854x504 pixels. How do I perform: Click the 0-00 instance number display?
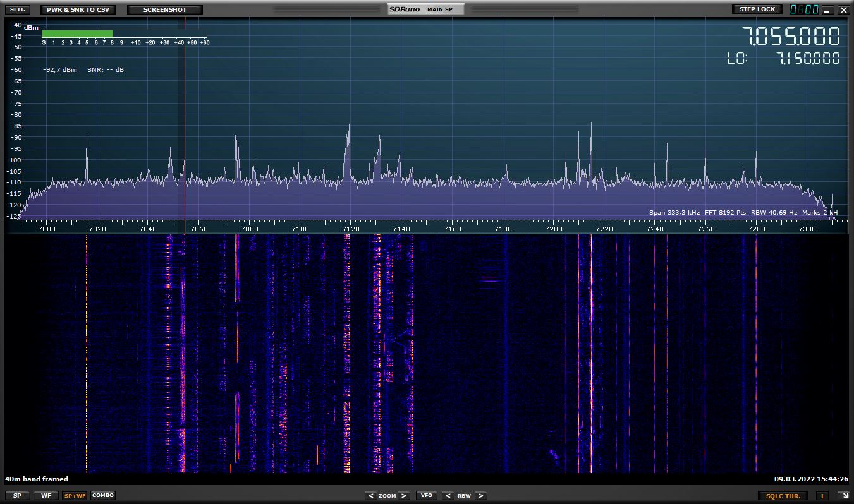[804, 9]
